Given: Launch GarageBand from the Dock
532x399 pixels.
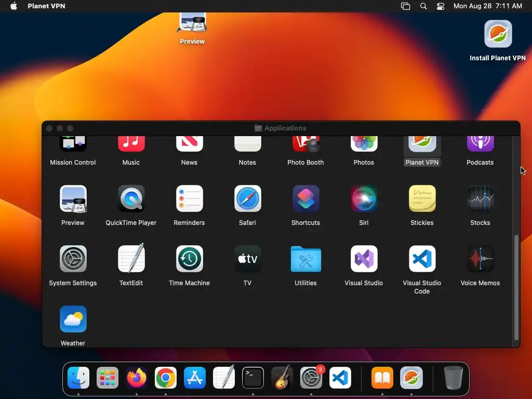Looking at the screenshot, I should tap(282, 377).
